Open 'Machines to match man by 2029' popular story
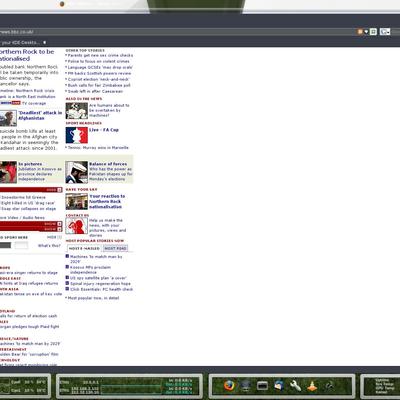This screenshot has height=400, width=400. click(x=96, y=259)
